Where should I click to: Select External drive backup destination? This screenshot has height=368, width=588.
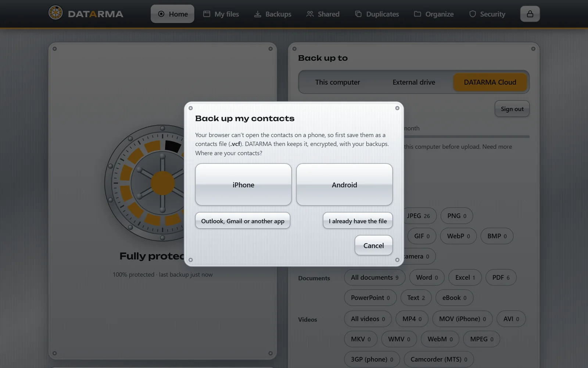(414, 82)
